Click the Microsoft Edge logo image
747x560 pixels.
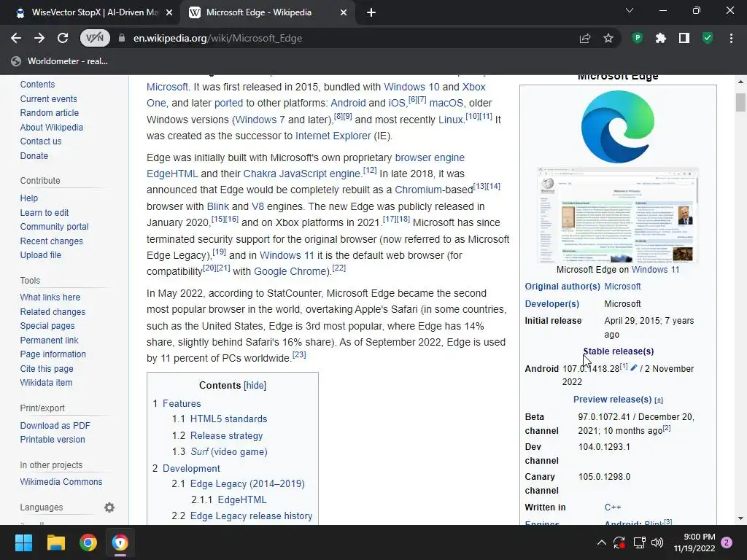(x=618, y=127)
